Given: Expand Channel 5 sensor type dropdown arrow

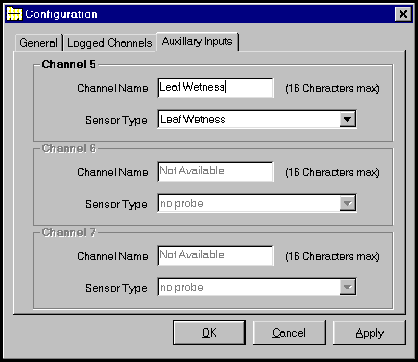Looking at the screenshot, I should click(347, 119).
